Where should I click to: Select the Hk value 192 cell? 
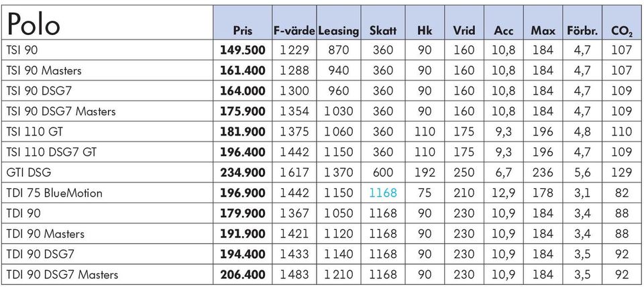tap(424, 172)
